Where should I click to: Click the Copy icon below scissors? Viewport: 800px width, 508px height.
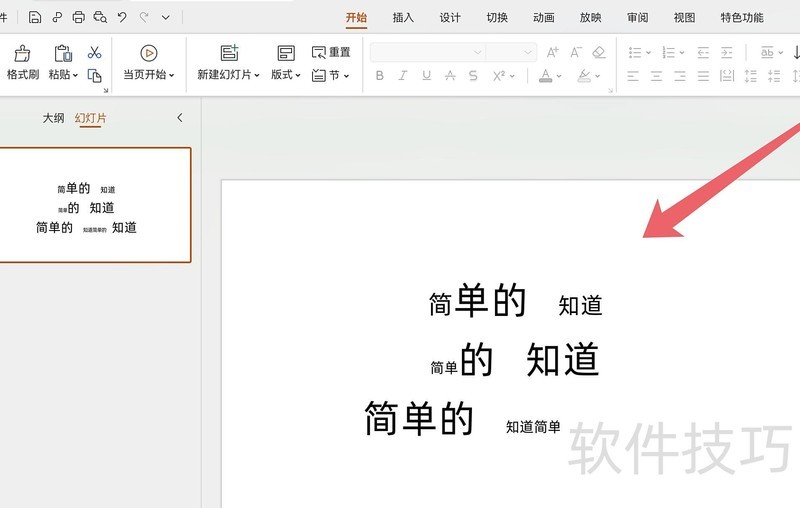94,75
